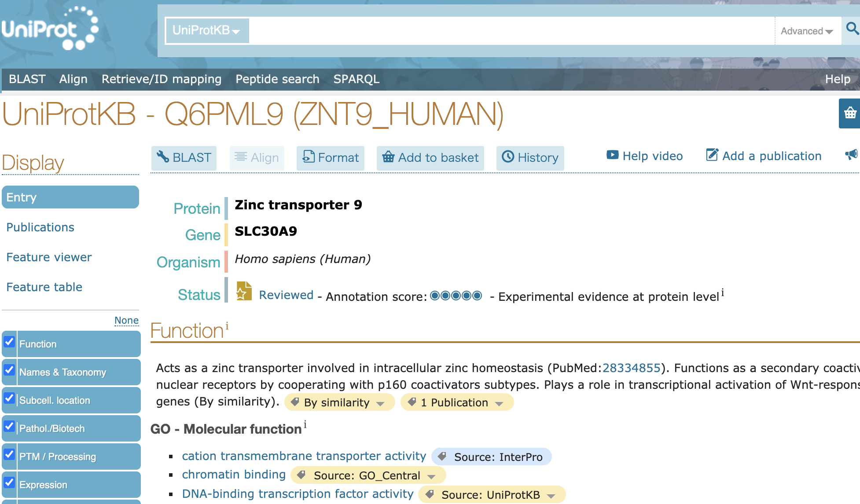Select Retrieve/ID mapping in navigation bar
This screenshot has height=504, width=860.
click(161, 79)
